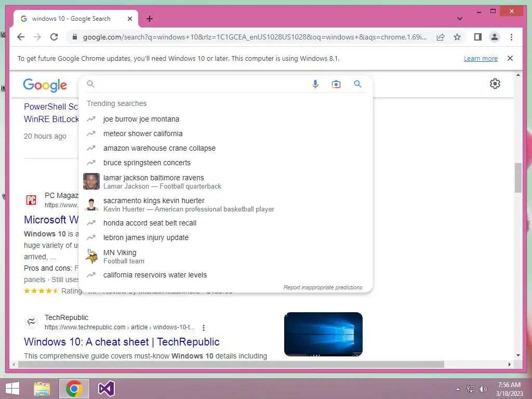Show hidden system tray icons
Screen dimensions: 532x399
[x=458, y=389]
